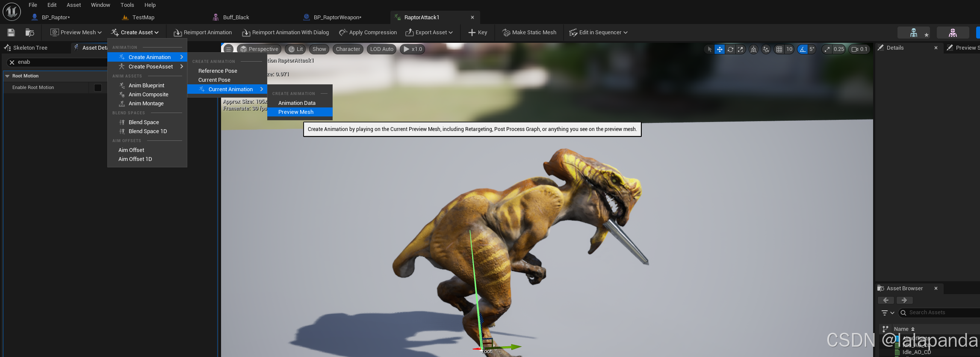The height and width of the screenshot is (357, 980).
Task: Select the Rotate gizmo tool
Action: tap(730, 49)
